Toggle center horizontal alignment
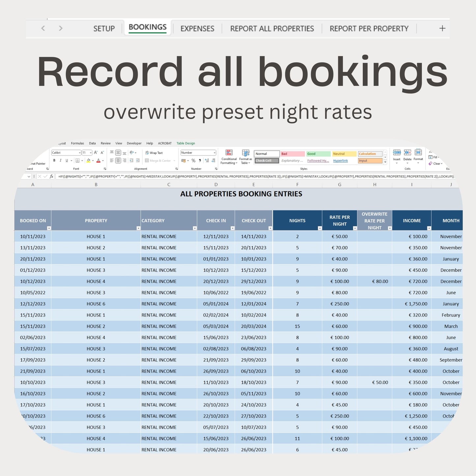The width and height of the screenshot is (476, 476). 118,161
